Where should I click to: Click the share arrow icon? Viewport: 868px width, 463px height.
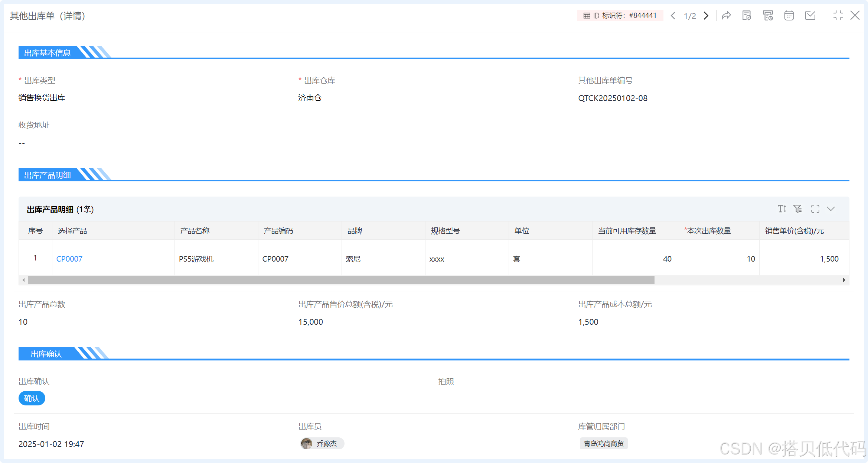tap(726, 16)
